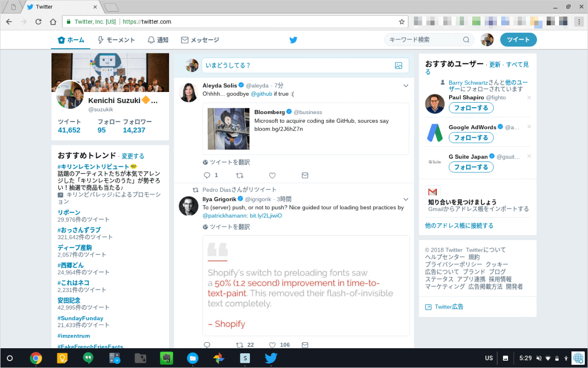Open the モーメント tab
This screenshot has width=588, height=368.
pos(116,40)
